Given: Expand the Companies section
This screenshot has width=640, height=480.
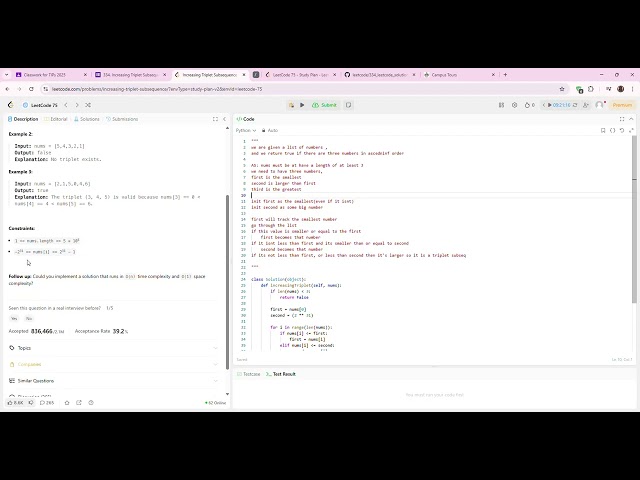Looking at the screenshot, I should click(113, 364).
